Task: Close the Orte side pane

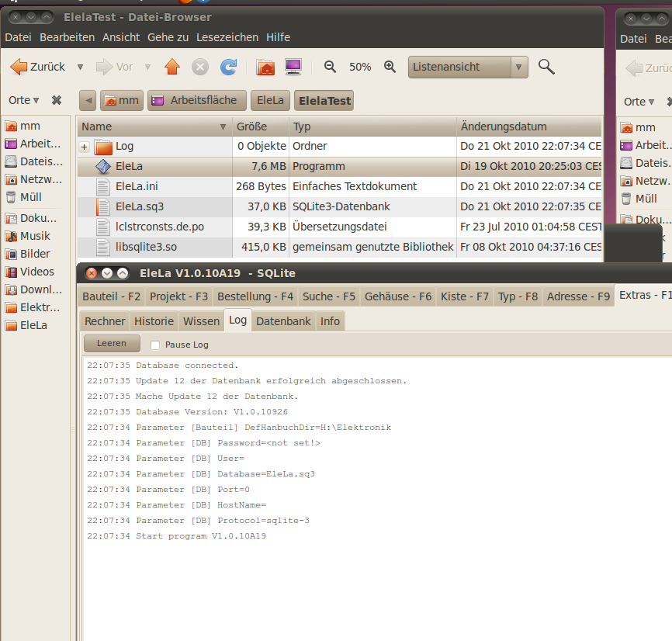Action: [57, 100]
